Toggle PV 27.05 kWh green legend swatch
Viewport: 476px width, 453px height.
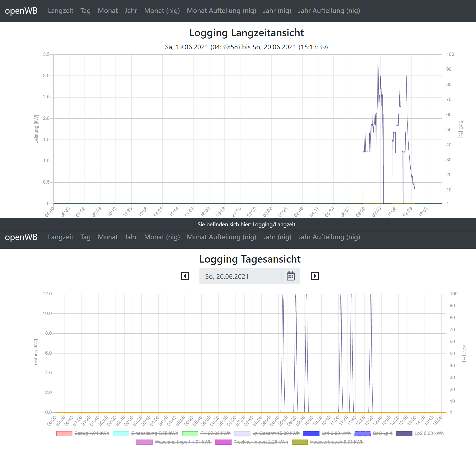pyautogui.click(x=190, y=434)
